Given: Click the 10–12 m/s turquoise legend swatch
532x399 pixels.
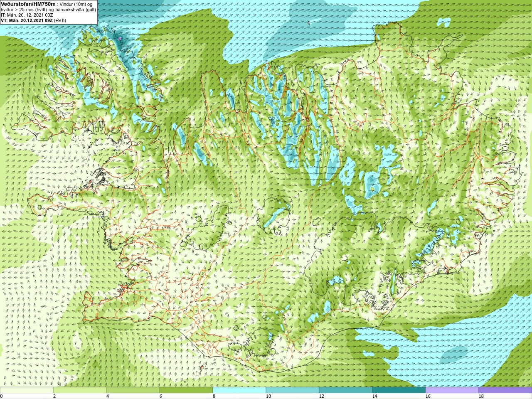Looking at the screenshot, I should coord(293,390).
